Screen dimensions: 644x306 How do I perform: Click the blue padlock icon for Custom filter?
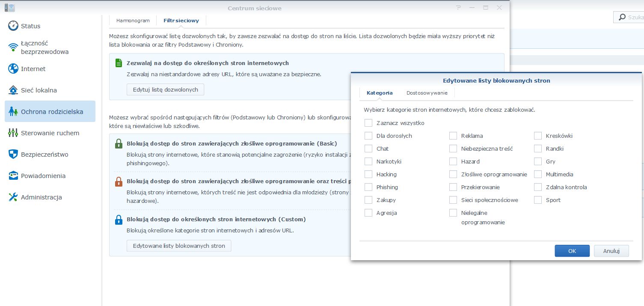(x=119, y=220)
